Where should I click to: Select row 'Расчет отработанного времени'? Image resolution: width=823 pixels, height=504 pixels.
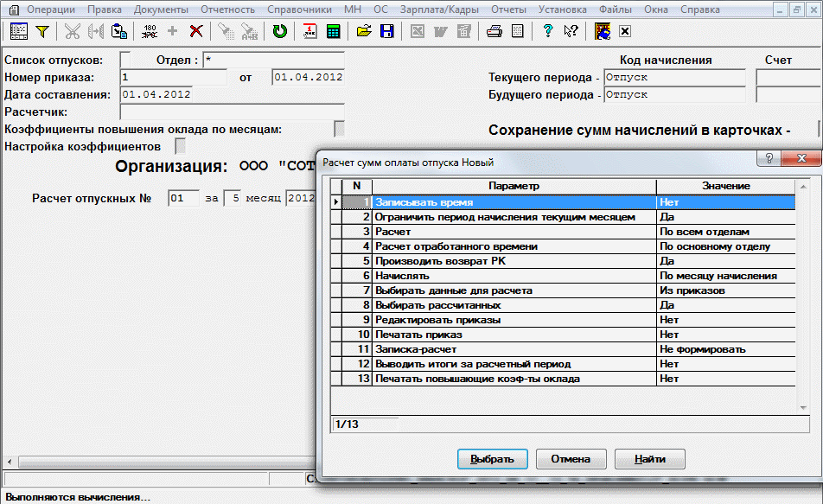click(x=563, y=246)
